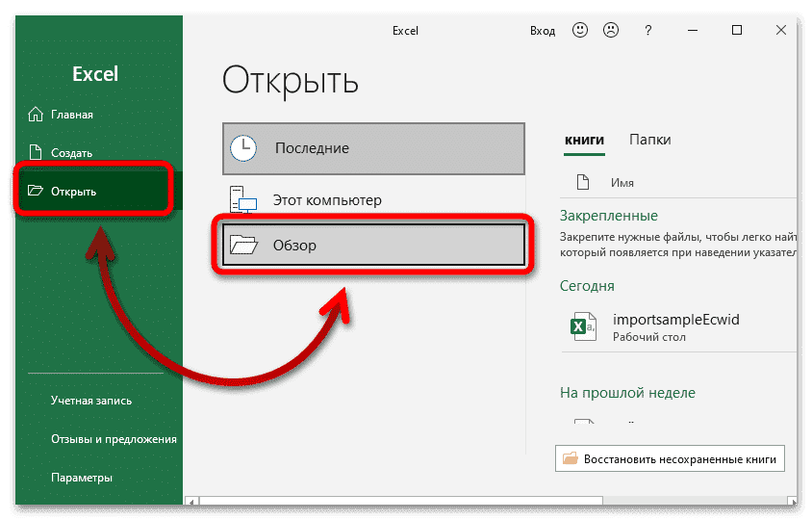
Task: Sort by the Имя column header
Action: [622, 182]
